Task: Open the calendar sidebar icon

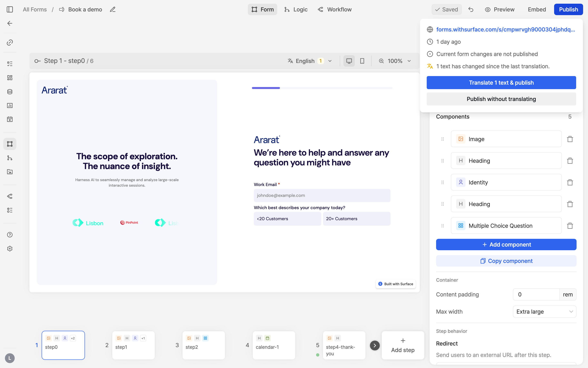Action: click(x=10, y=119)
